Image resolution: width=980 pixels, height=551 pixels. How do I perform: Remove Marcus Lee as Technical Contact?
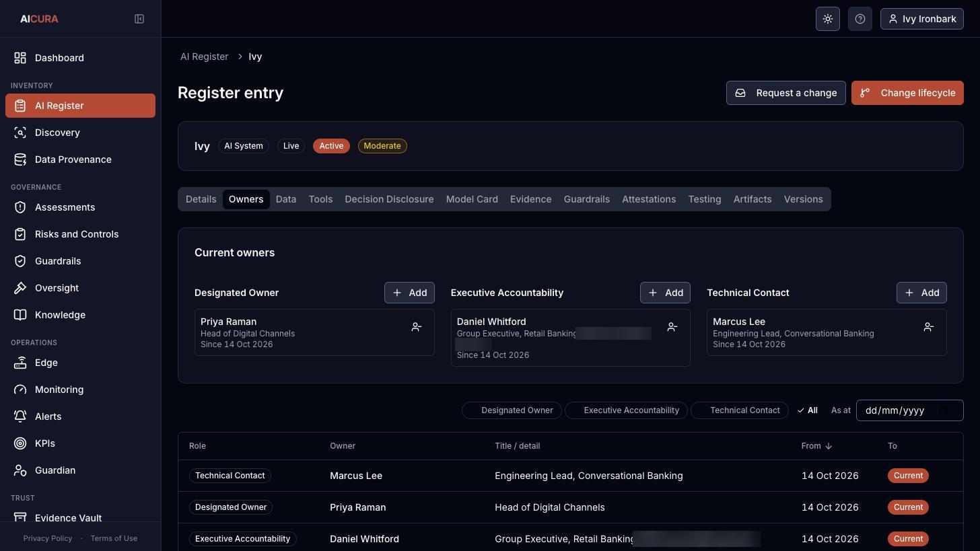click(x=929, y=327)
